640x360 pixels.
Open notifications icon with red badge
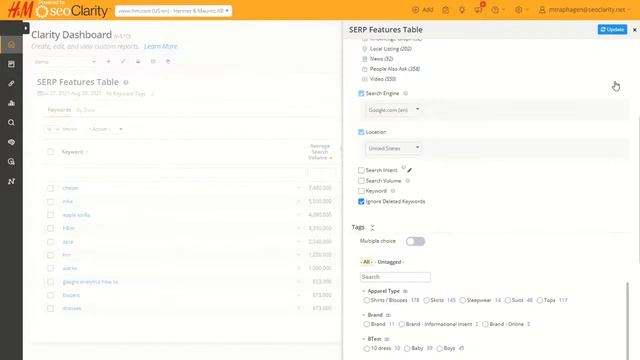click(478, 9)
